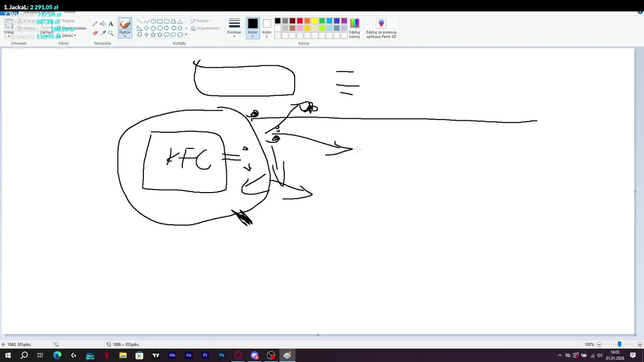Select the Pencil tool

pos(95,24)
